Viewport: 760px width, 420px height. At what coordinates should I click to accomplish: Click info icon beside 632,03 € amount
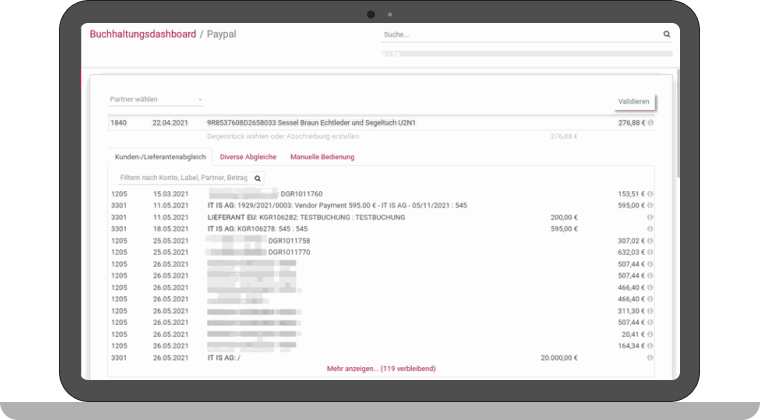[x=650, y=252]
